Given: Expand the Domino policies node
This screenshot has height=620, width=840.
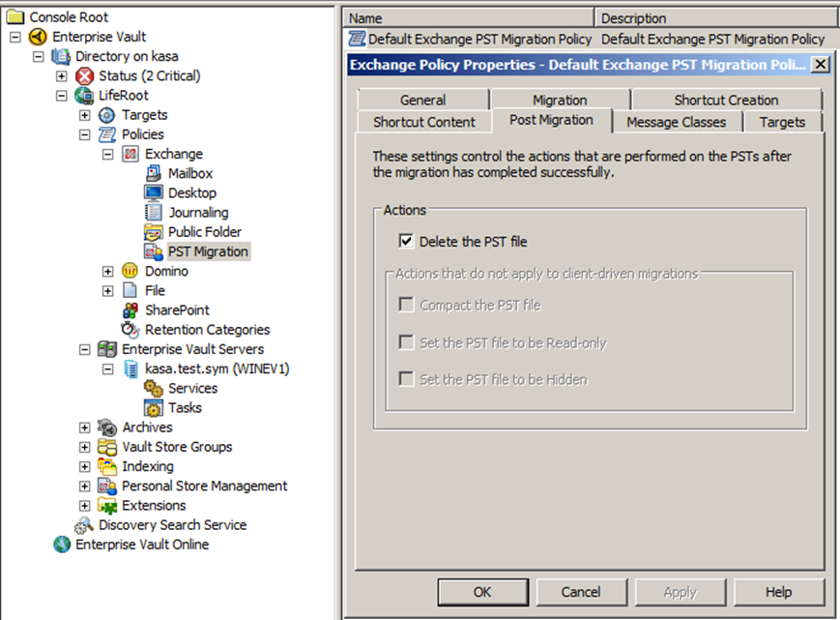Looking at the screenshot, I should point(108,271).
